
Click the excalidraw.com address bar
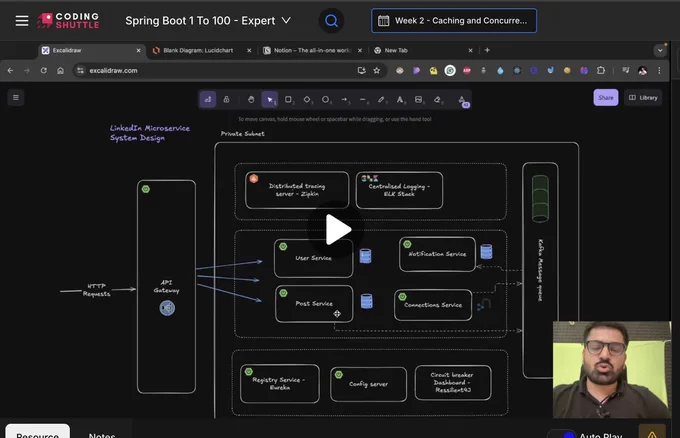(x=228, y=70)
